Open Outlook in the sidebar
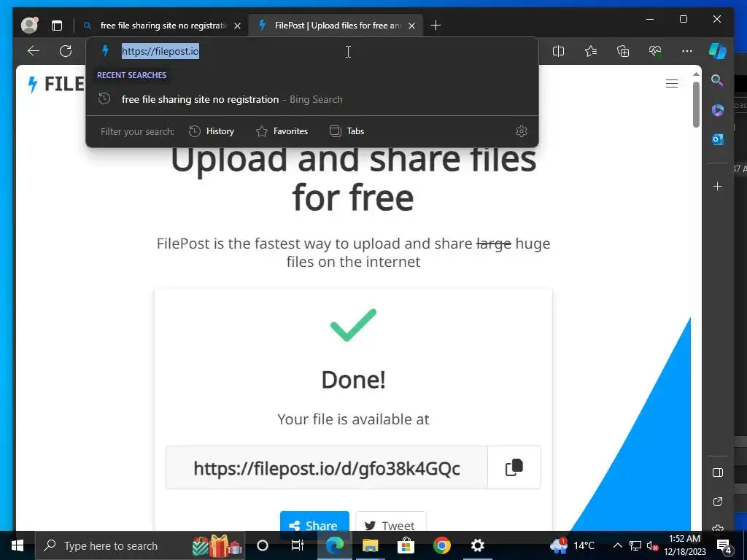The height and width of the screenshot is (560, 747). click(718, 139)
